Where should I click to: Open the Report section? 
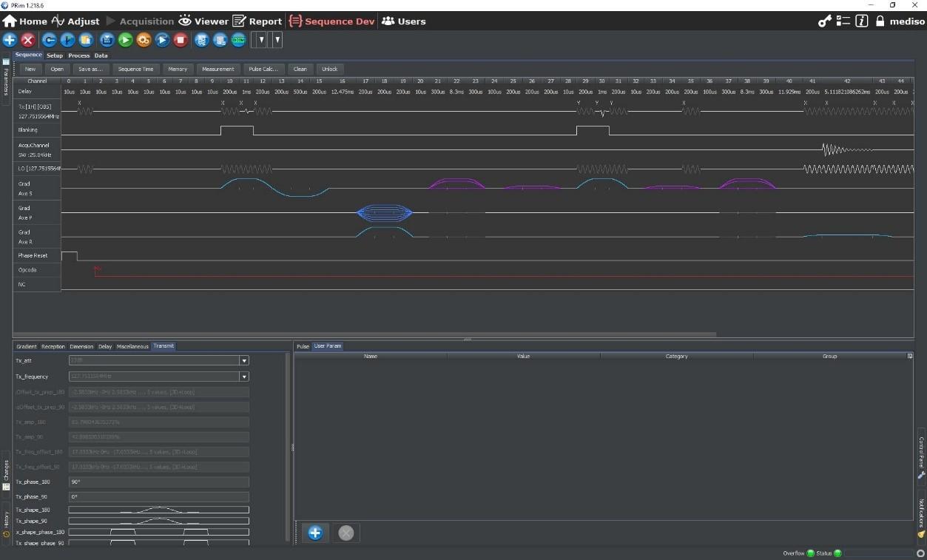click(x=257, y=21)
